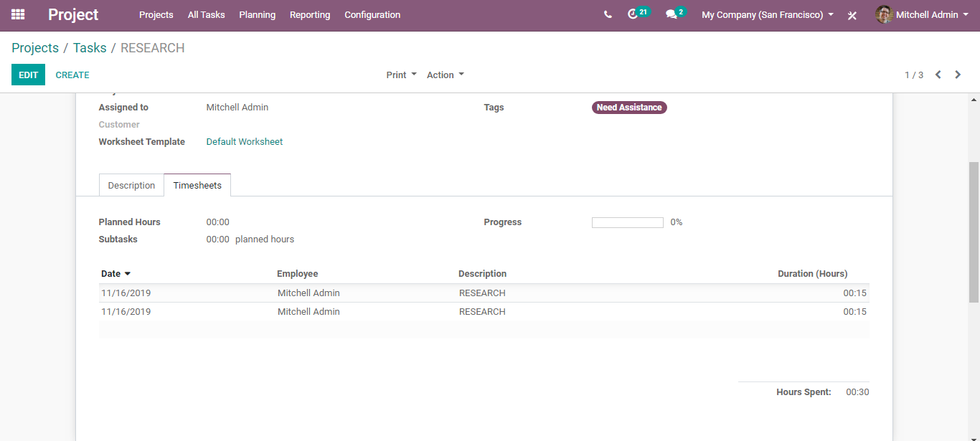Image resolution: width=980 pixels, height=441 pixels.
Task: Open the Projects menu
Action: (x=156, y=14)
